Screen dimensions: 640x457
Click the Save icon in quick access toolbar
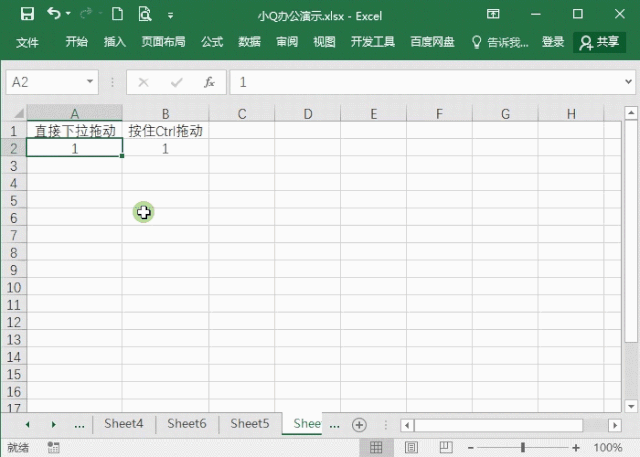point(27,14)
